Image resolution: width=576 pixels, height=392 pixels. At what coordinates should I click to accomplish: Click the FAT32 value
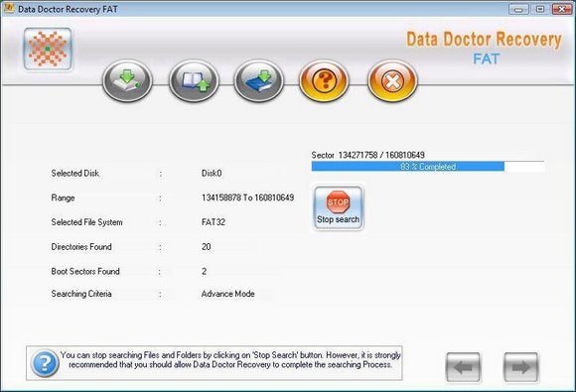point(214,222)
